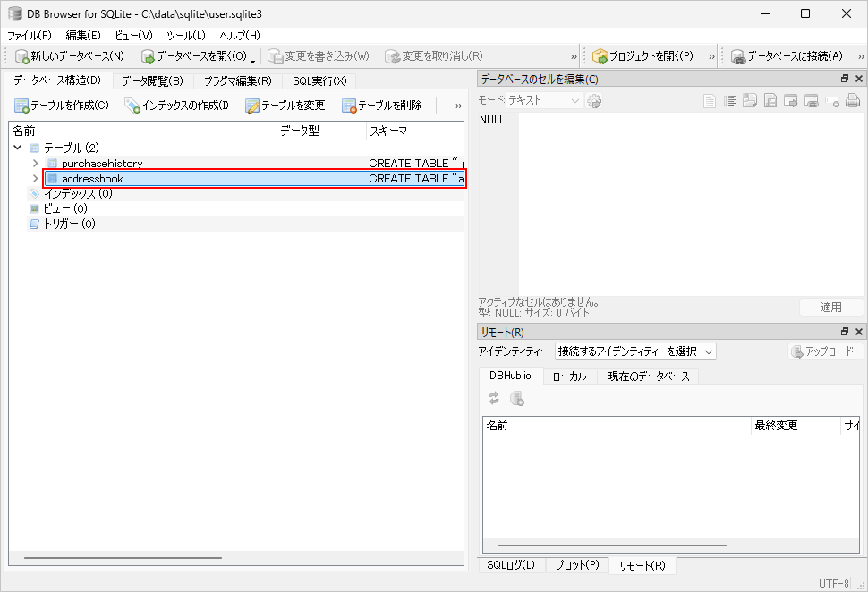This screenshot has width=868, height=592.
Task: Click the horizontal scrollbar under the structure tree
Action: click(123, 558)
